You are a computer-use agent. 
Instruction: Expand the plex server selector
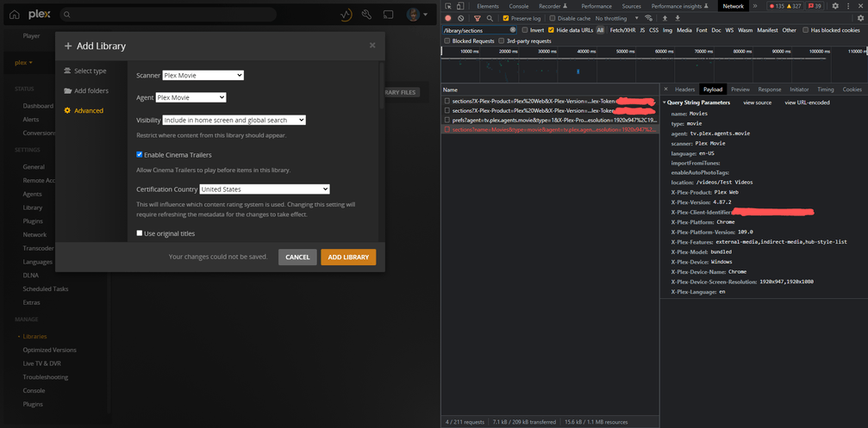pyautogui.click(x=23, y=63)
